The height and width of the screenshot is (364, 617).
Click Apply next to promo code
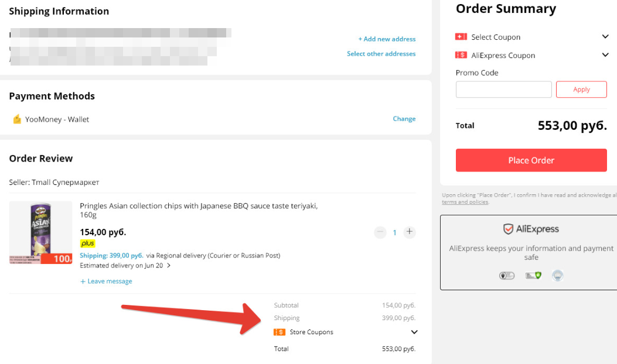coord(581,89)
